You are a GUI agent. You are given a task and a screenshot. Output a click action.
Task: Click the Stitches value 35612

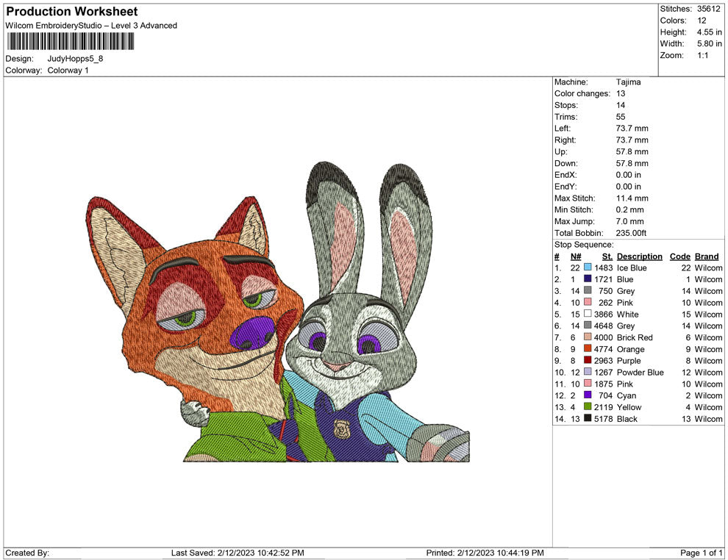coord(708,9)
